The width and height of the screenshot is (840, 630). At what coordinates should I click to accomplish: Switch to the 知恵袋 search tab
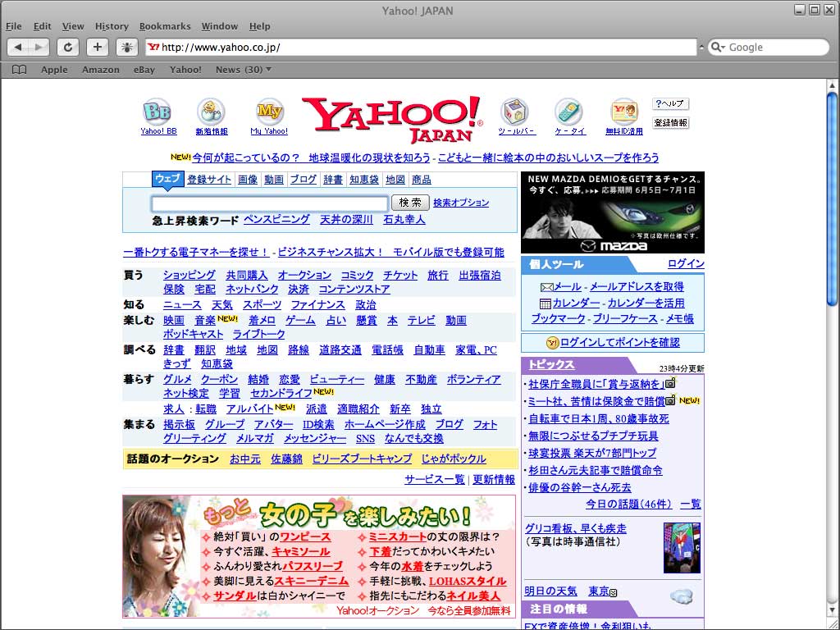[364, 180]
